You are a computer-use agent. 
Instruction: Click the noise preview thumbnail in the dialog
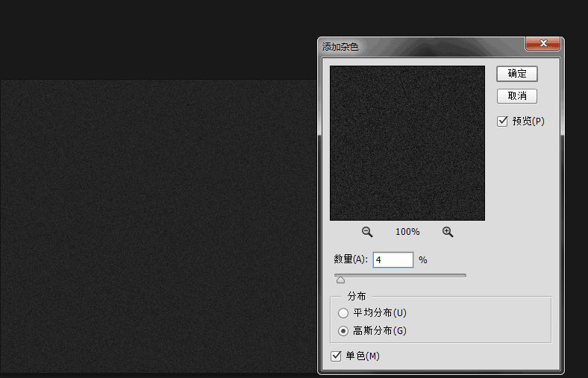pos(407,143)
